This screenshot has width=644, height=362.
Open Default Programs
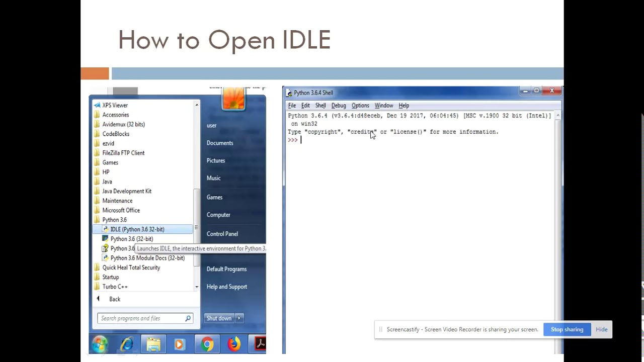pos(226,269)
